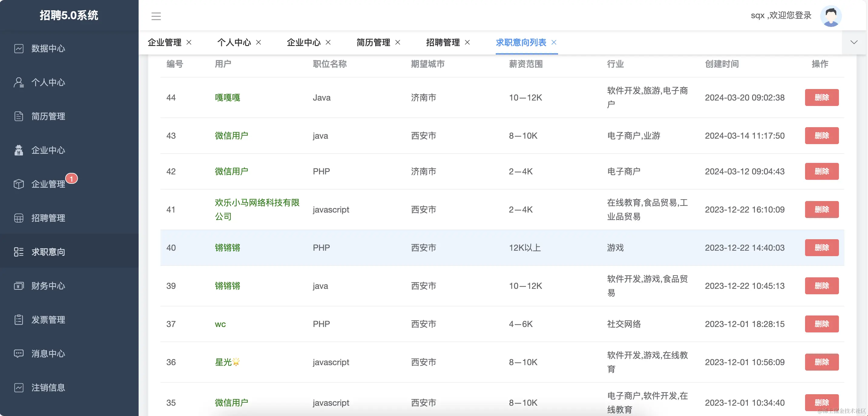Open 企业中心 sidebar icon
The width and height of the screenshot is (868, 416).
click(x=18, y=150)
